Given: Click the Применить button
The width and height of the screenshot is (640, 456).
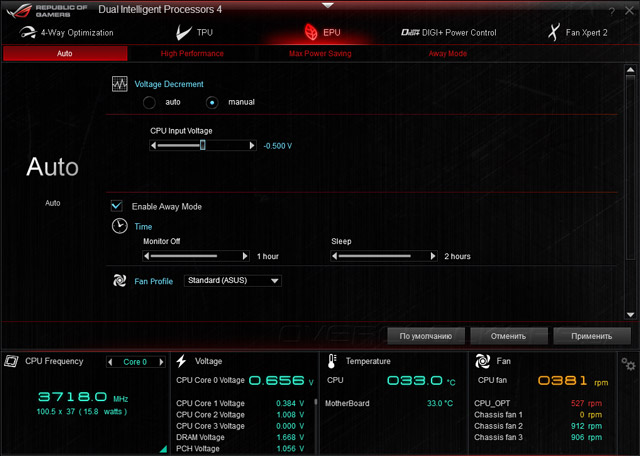Looking at the screenshot, I should click(x=592, y=336).
